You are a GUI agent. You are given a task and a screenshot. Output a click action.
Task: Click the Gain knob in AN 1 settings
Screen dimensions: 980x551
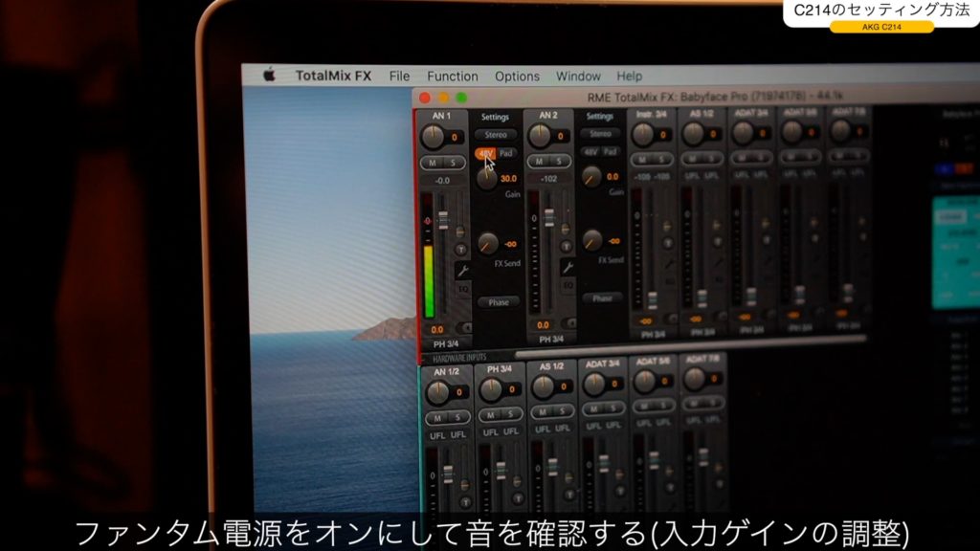pyautogui.click(x=487, y=179)
